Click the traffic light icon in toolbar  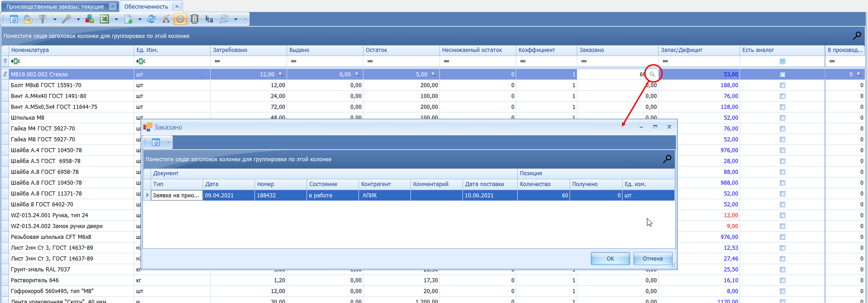tap(194, 19)
